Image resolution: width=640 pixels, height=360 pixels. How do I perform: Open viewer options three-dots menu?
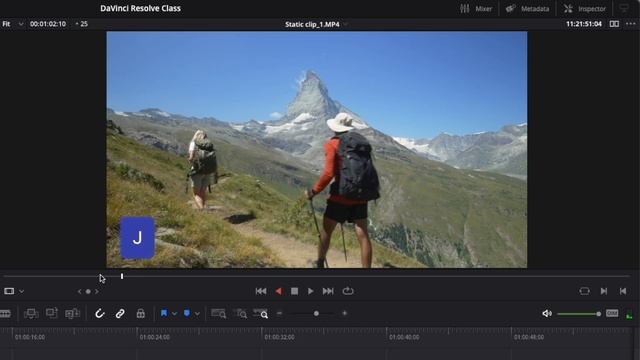tap(631, 24)
